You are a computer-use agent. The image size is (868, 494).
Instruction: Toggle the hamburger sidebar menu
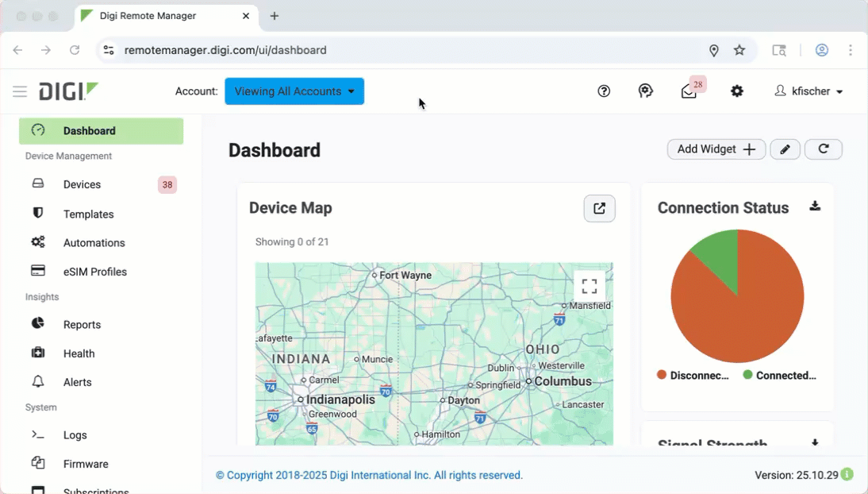20,92
